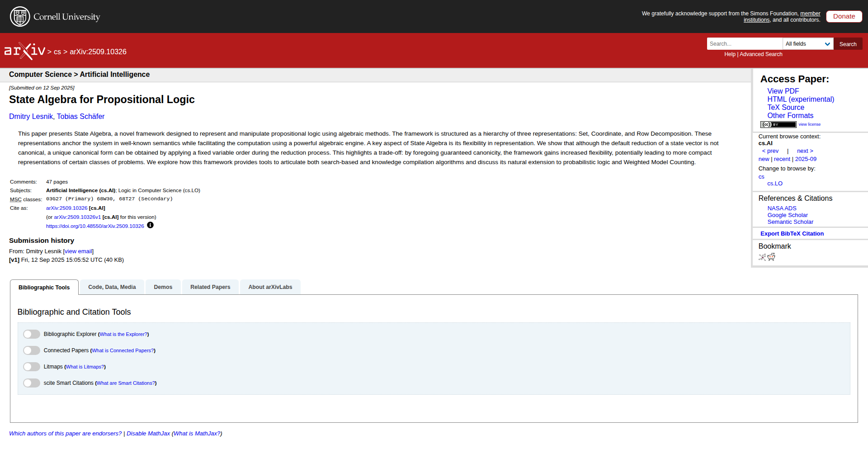Open the Demos tab

point(163,287)
